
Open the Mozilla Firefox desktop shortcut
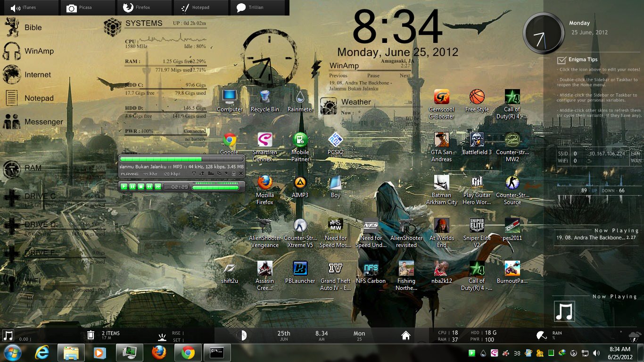[265, 189]
